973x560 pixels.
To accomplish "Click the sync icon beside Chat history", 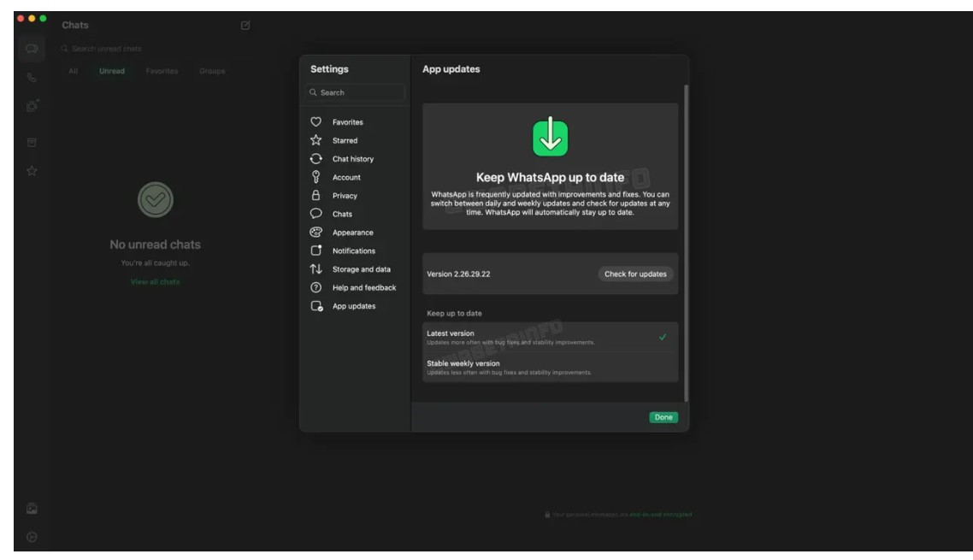I will pos(315,158).
